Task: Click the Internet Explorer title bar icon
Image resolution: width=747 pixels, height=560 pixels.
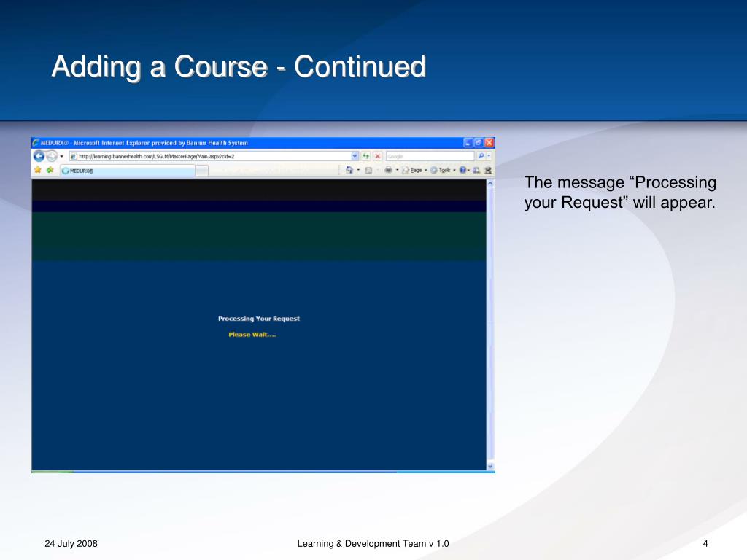Action: click(x=36, y=142)
